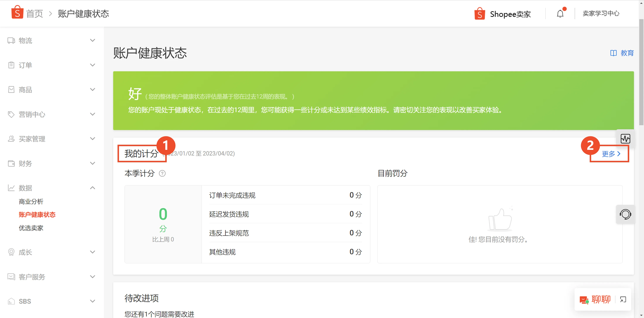This screenshot has width=644, height=318.
Task: Open 优选卖家 from the sidebar
Action: 31,228
